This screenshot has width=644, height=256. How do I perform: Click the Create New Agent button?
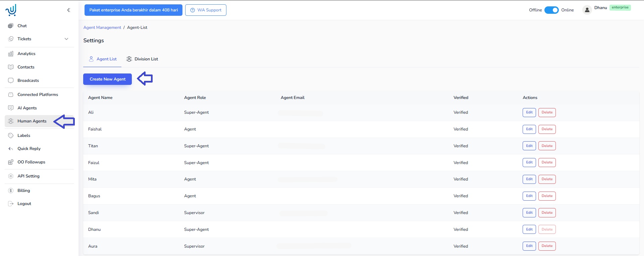click(107, 79)
